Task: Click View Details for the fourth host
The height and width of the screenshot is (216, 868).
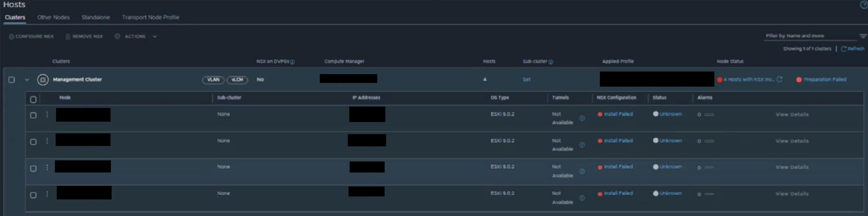Action: pyautogui.click(x=792, y=194)
